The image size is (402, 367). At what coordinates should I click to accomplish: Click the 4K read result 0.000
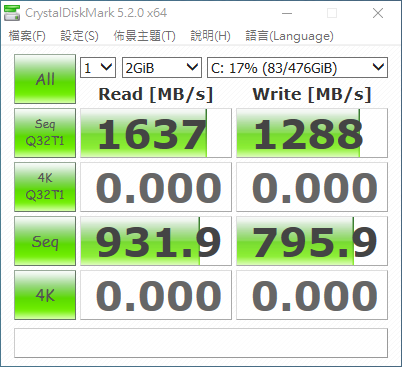(156, 295)
